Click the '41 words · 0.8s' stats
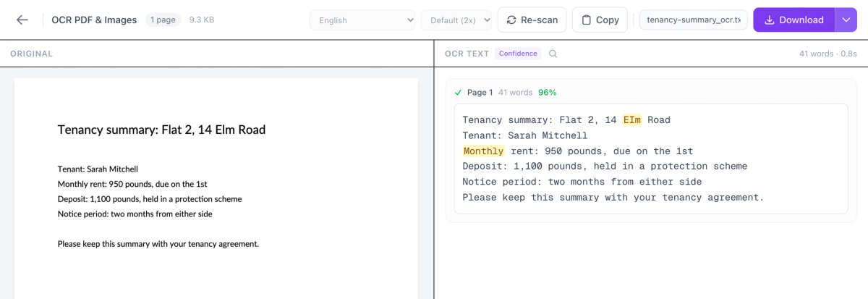This screenshot has height=299, width=868. (x=828, y=54)
